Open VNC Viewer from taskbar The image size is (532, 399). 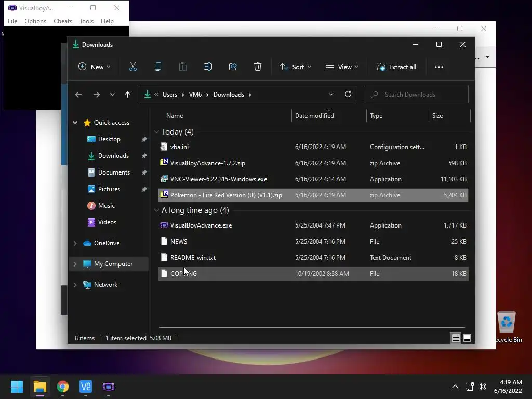pos(86,387)
